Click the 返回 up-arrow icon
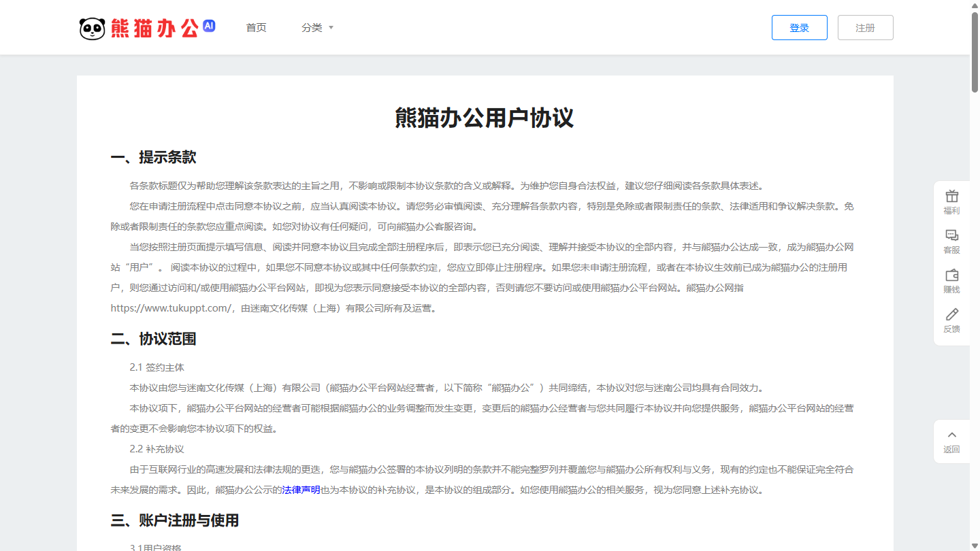 click(x=951, y=435)
